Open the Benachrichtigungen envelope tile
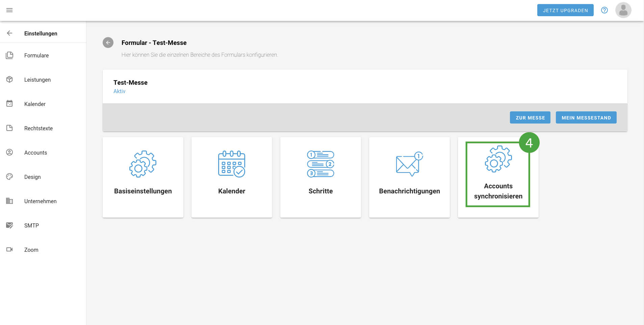644x325 pixels. [x=409, y=177]
